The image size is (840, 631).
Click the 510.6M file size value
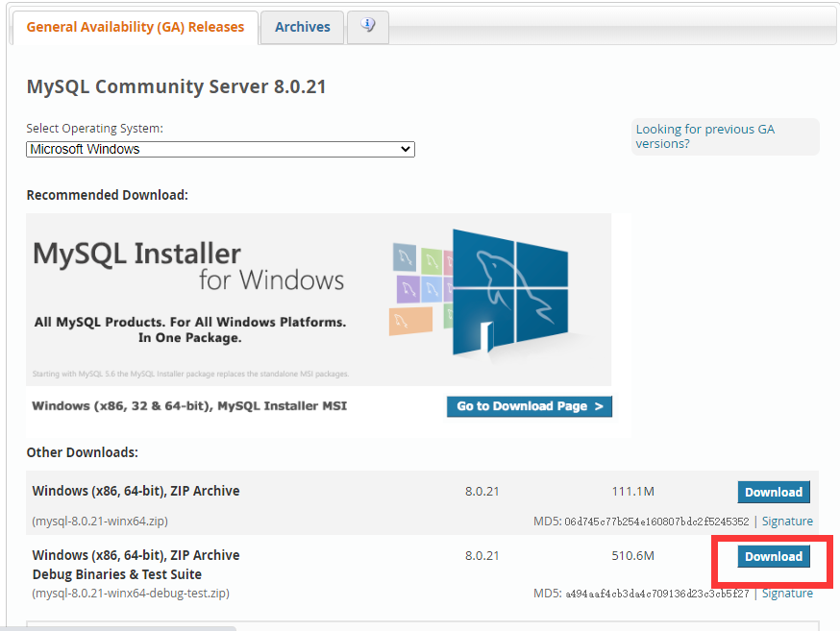click(x=632, y=556)
